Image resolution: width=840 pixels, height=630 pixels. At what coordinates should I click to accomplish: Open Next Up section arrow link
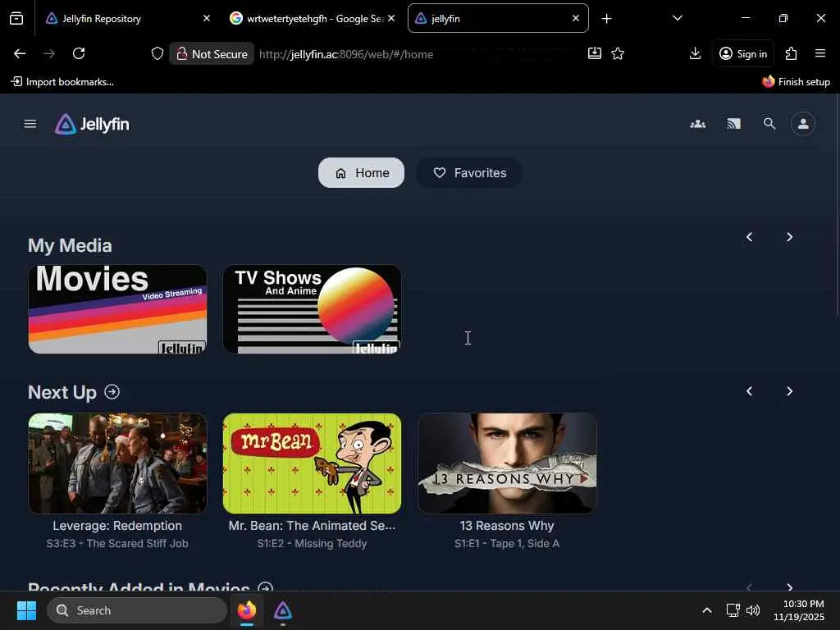pos(112,392)
